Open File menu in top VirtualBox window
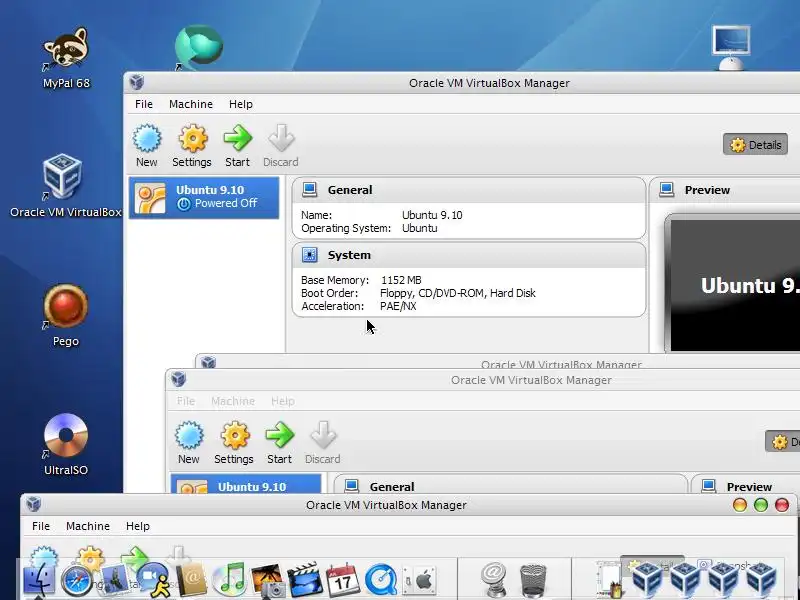Screen dimensions: 800x600 [144, 104]
